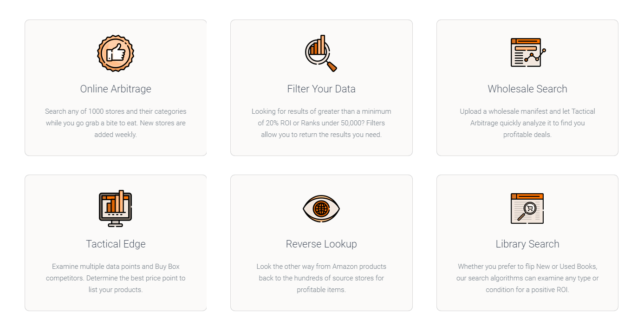Select the Online Arbitrage feature card
This screenshot has height=319, width=644.
pyautogui.click(x=116, y=88)
